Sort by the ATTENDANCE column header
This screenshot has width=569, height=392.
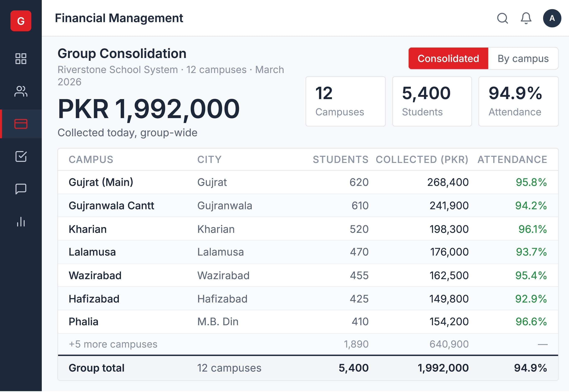512,160
